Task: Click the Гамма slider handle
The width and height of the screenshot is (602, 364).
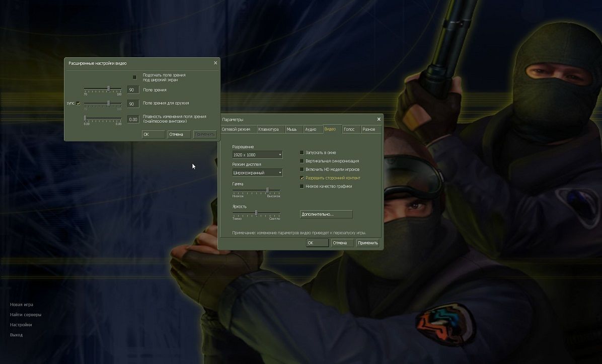Action: (x=267, y=190)
